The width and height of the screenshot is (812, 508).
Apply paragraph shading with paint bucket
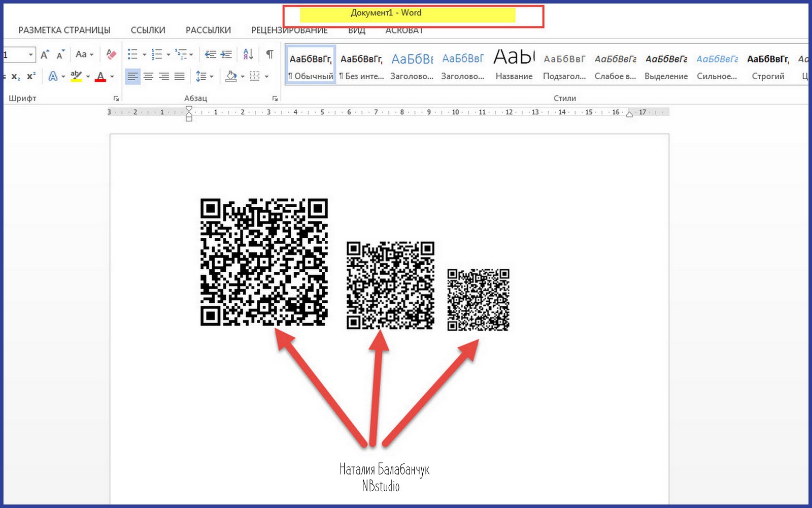(x=231, y=76)
